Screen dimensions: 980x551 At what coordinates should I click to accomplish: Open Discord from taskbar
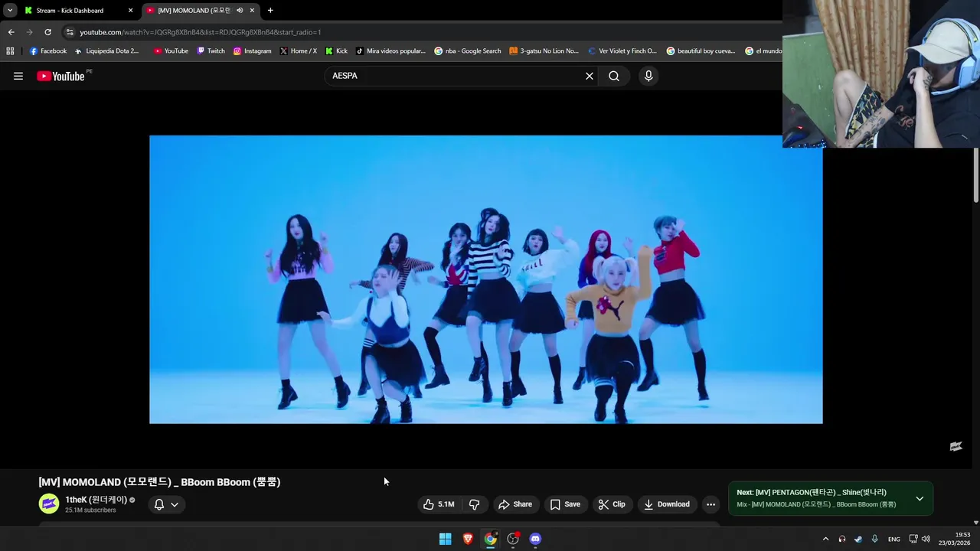(535, 539)
